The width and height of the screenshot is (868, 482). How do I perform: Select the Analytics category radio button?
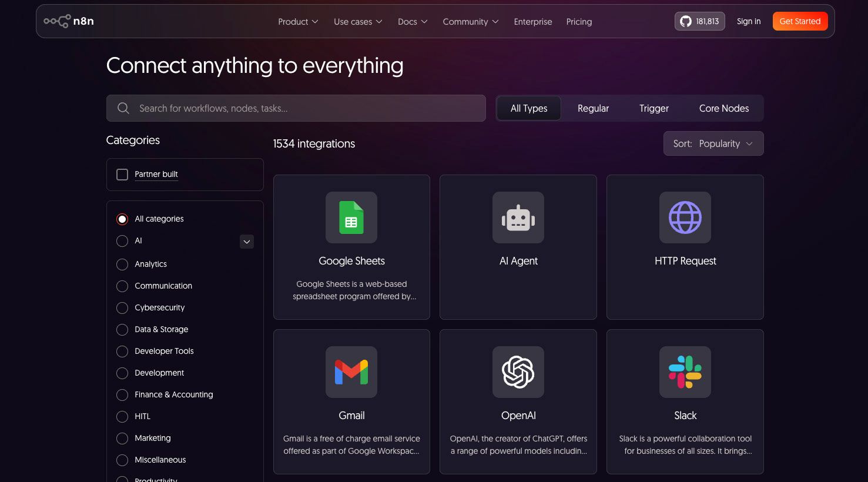122,264
